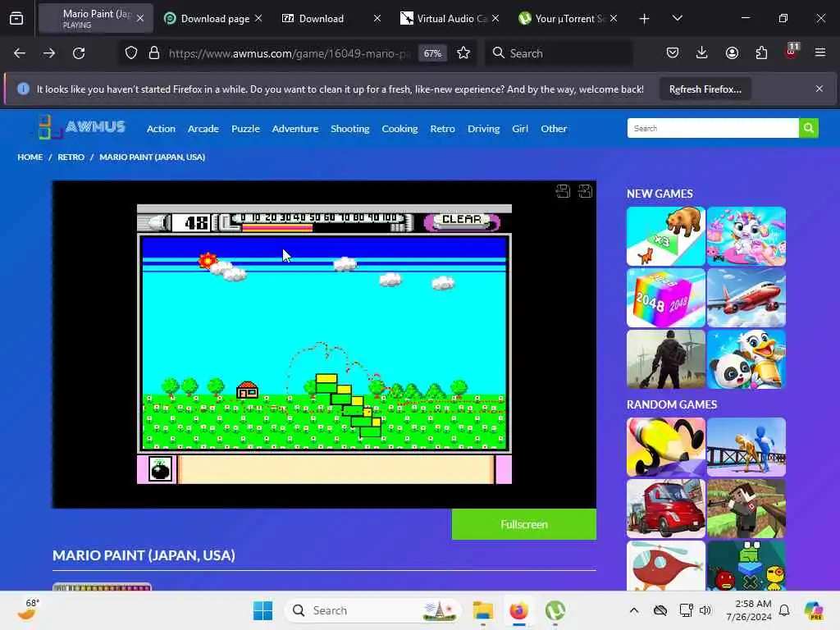Click the AWMUS site search field

(x=713, y=128)
